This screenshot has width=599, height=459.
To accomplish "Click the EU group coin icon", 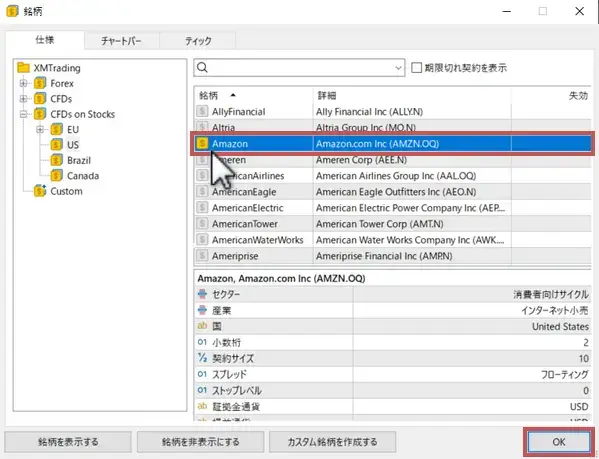I will 57,129.
